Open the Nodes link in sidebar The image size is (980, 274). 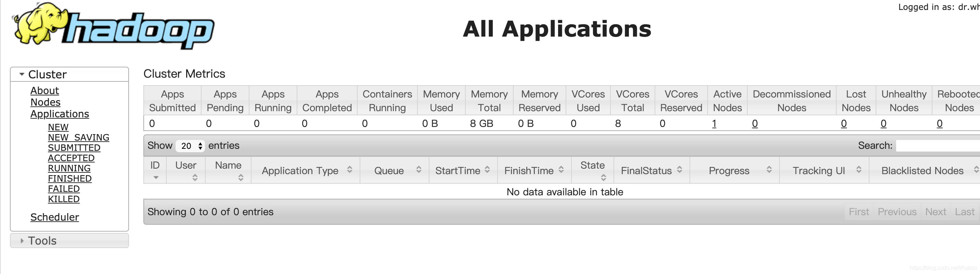pyautogui.click(x=45, y=102)
